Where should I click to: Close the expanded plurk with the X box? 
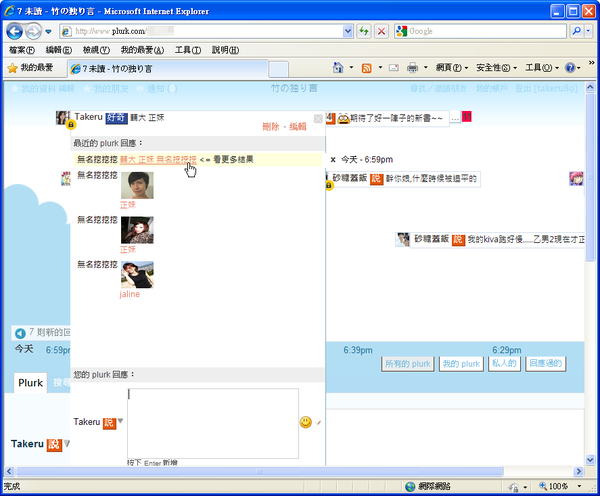pyautogui.click(x=318, y=119)
